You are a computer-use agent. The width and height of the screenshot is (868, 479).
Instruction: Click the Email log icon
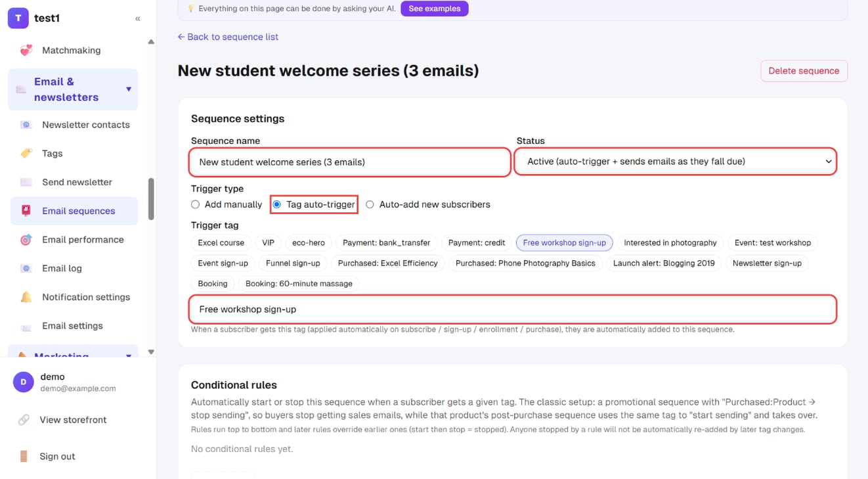[x=26, y=268]
